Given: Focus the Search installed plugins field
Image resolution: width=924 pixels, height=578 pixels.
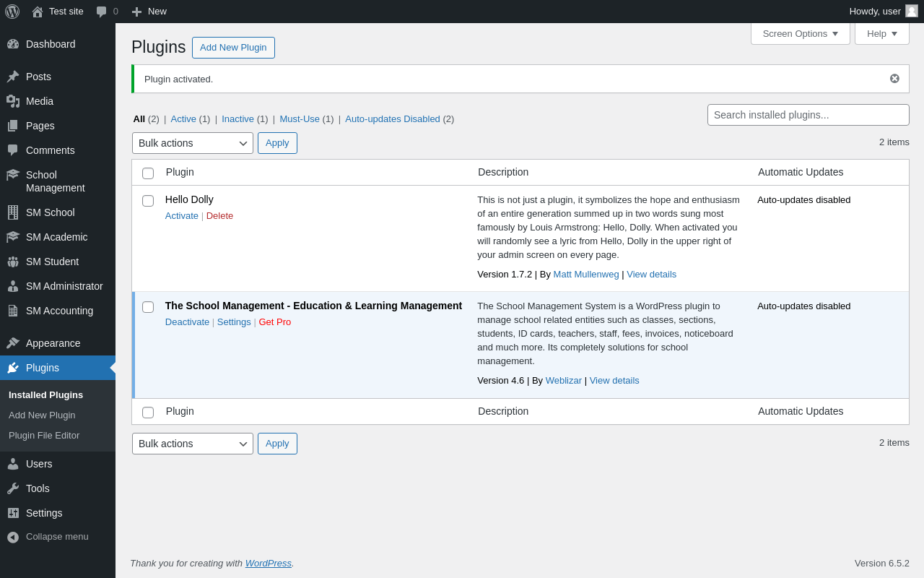Looking at the screenshot, I should [808, 115].
